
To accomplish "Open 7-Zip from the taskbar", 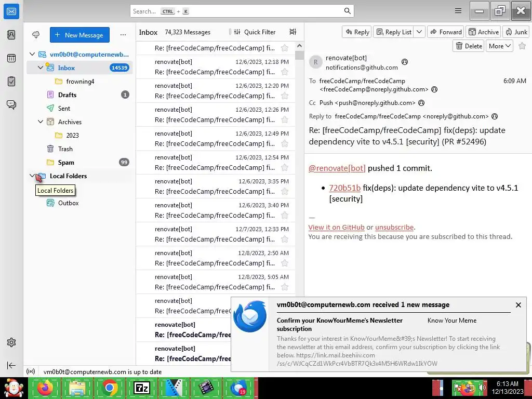I will point(142,388).
